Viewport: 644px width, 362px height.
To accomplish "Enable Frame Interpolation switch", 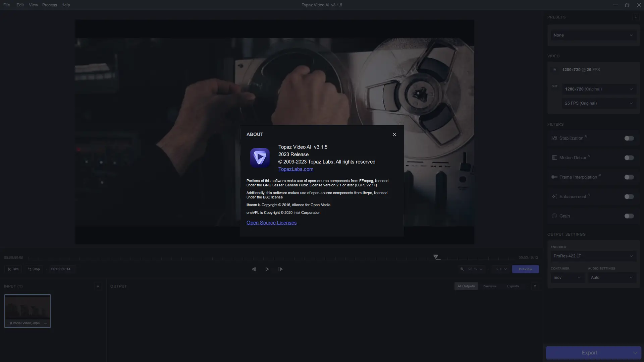I will point(629,177).
